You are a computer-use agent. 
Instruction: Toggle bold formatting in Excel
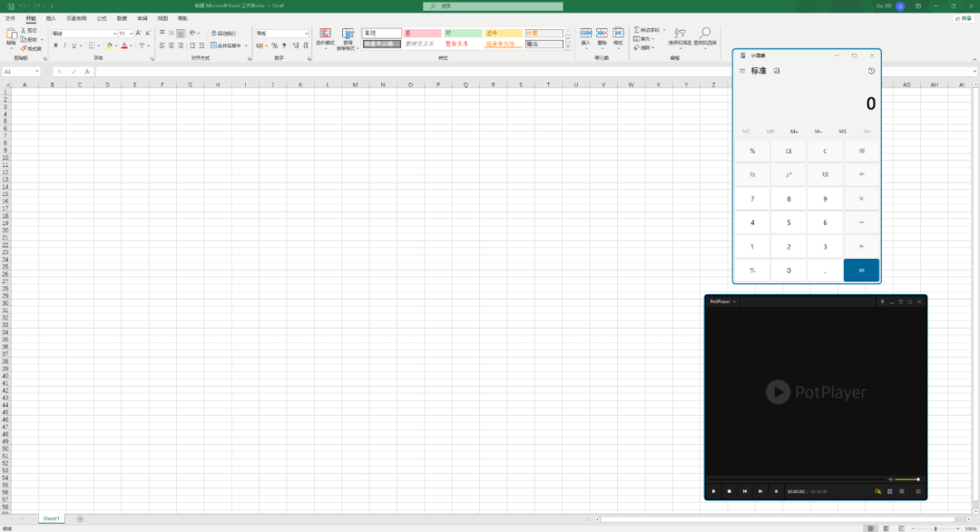tap(54, 45)
